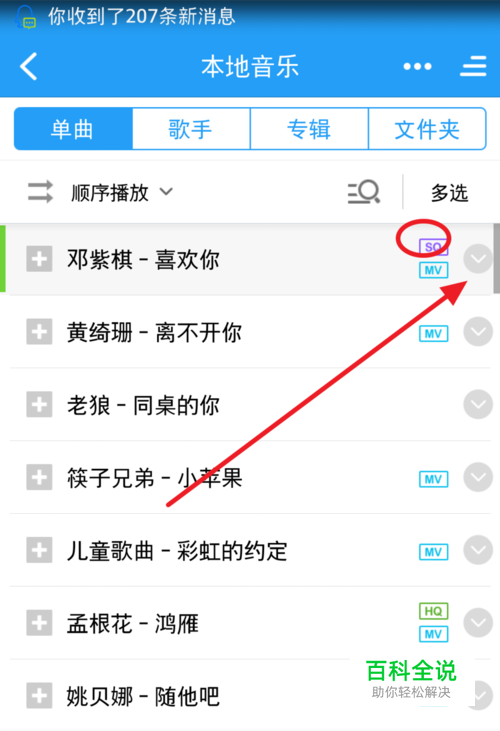Click the SQ badge on 喜欢你
Viewport: 500px width, 731px height.
coord(433,247)
